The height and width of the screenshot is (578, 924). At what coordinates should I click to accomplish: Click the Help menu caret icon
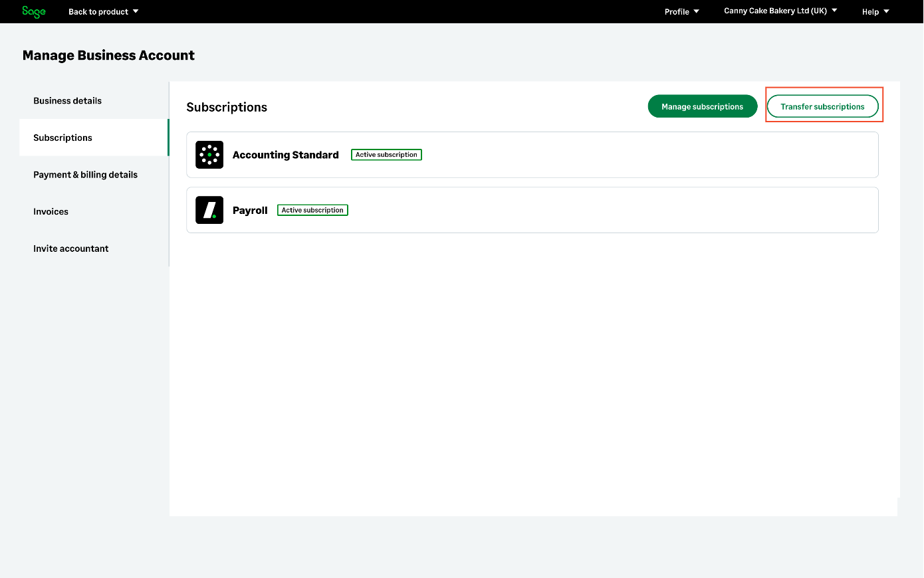tap(886, 11)
